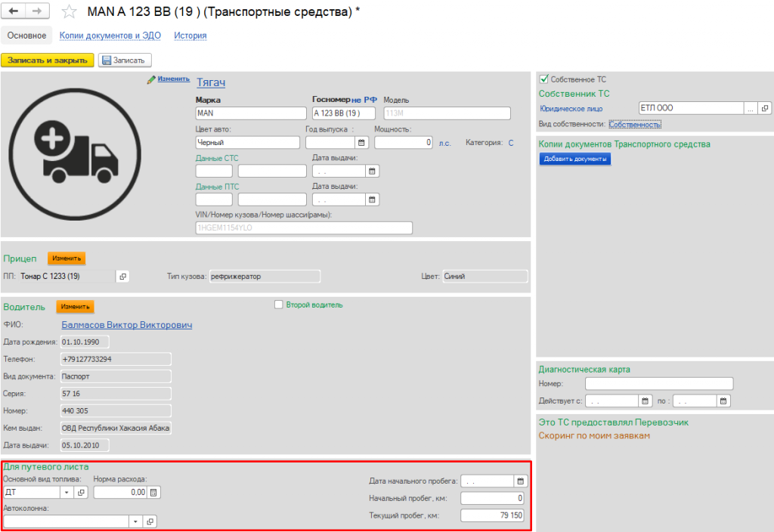Viewport: 774px width, 532px height.
Task: Click the Юридическое лицо label link
Action: tap(571, 109)
